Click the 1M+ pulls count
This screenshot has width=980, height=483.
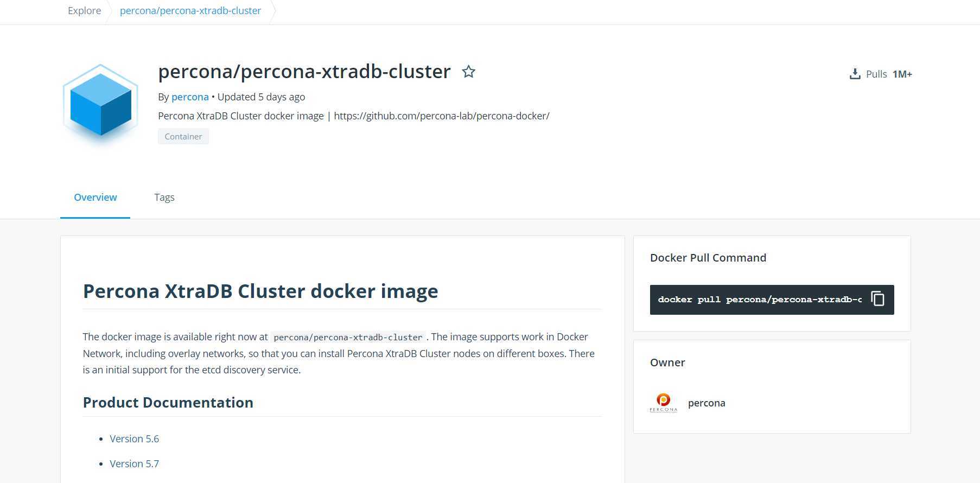pyautogui.click(x=902, y=74)
